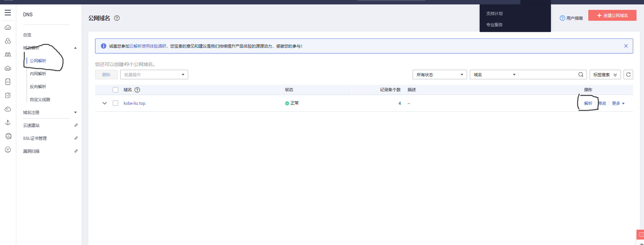This screenshot has height=245, width=644.
Task: Click the 删除 button
Action: tap(106, 75)
